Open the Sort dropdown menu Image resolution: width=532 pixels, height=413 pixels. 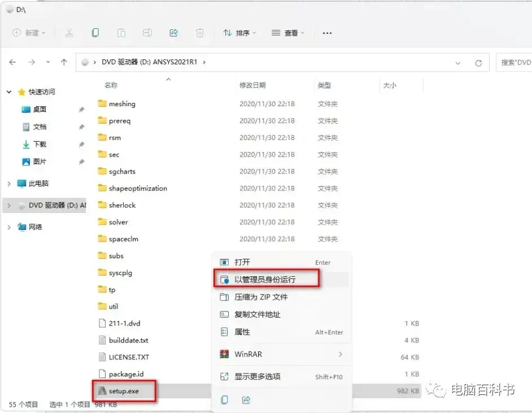point(239,33)
